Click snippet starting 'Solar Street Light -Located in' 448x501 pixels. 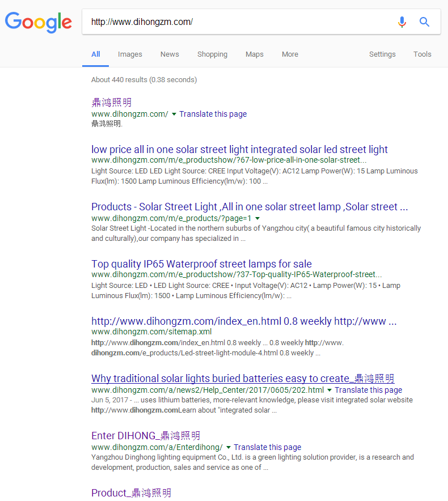tap(256, 233)
